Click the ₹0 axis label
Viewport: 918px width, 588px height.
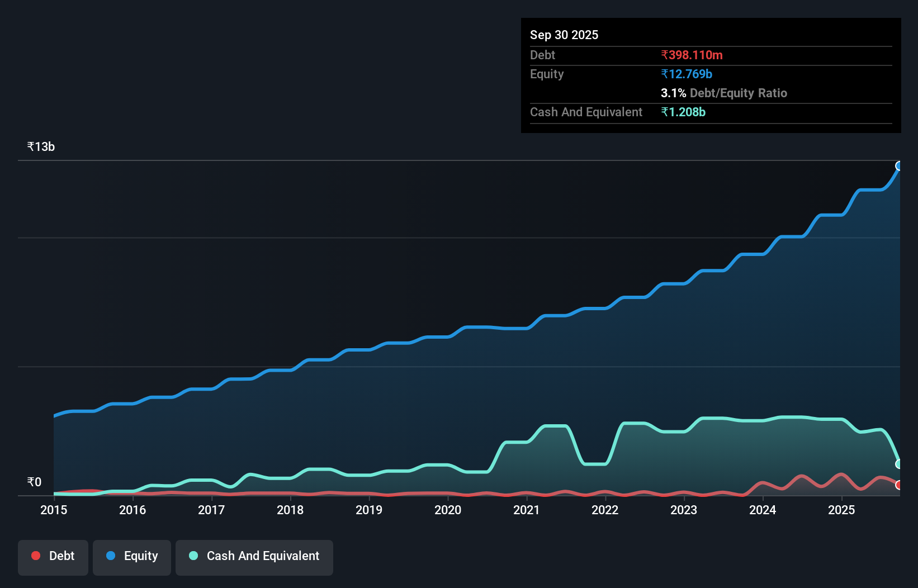(x=35, y=481)
